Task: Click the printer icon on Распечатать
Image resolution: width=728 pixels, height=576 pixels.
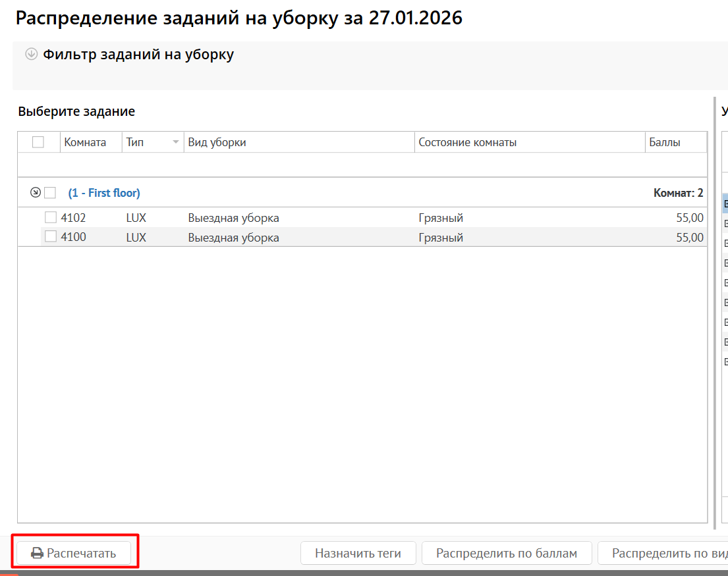Action: click(38, 553)
